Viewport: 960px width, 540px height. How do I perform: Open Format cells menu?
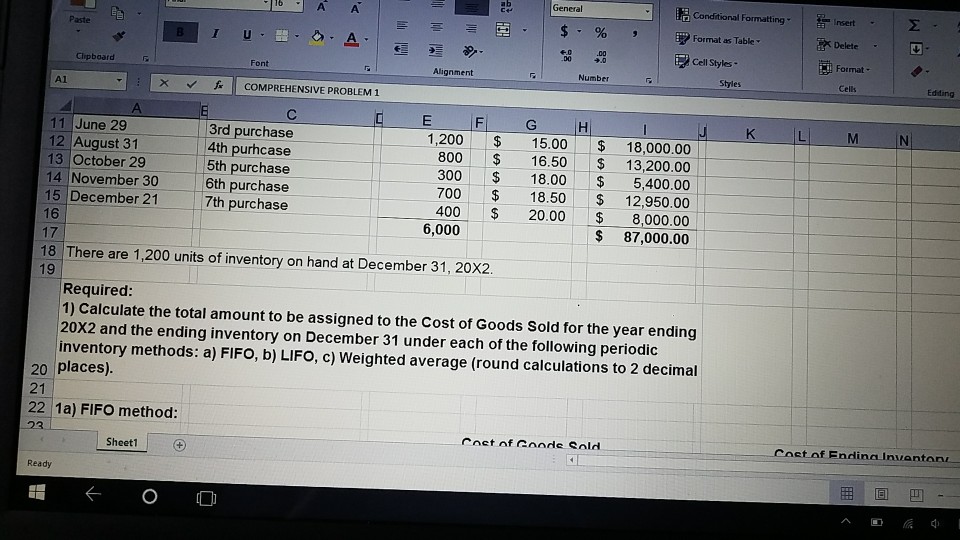844,69
